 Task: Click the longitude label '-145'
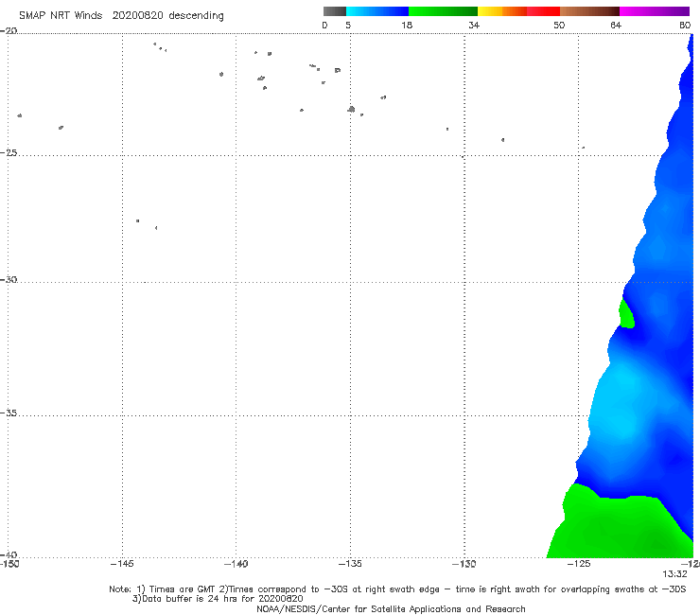(122, 564)
